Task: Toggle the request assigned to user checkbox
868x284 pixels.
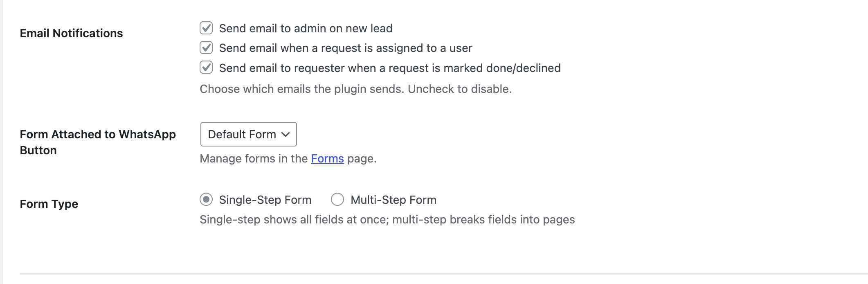Action: pyautogui.click(x=206, y=48)
